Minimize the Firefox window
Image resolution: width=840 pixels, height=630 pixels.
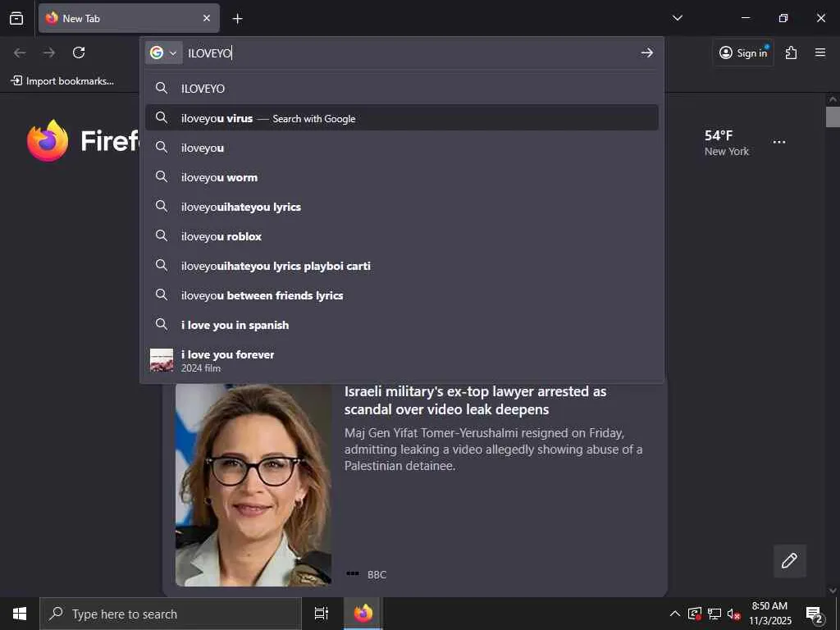coord(745,18)
